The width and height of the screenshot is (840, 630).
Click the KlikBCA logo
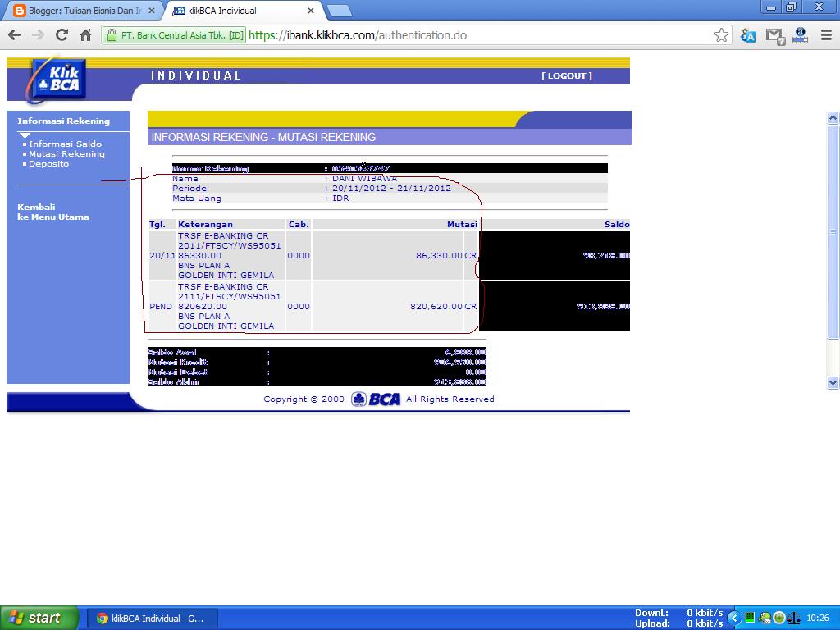(58, 80)
